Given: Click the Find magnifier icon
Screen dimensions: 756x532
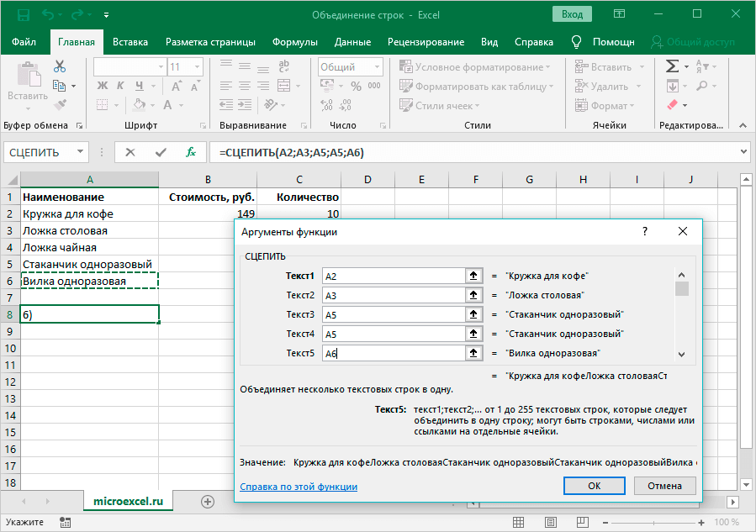Looking at the screenshot, I should [702, 86].
